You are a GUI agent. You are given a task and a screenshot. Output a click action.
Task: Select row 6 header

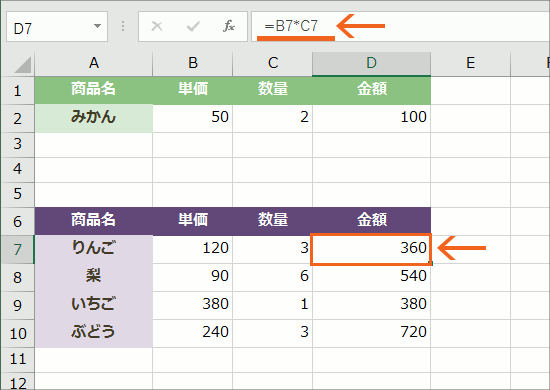pyautogui.click(x=18, y=221)
